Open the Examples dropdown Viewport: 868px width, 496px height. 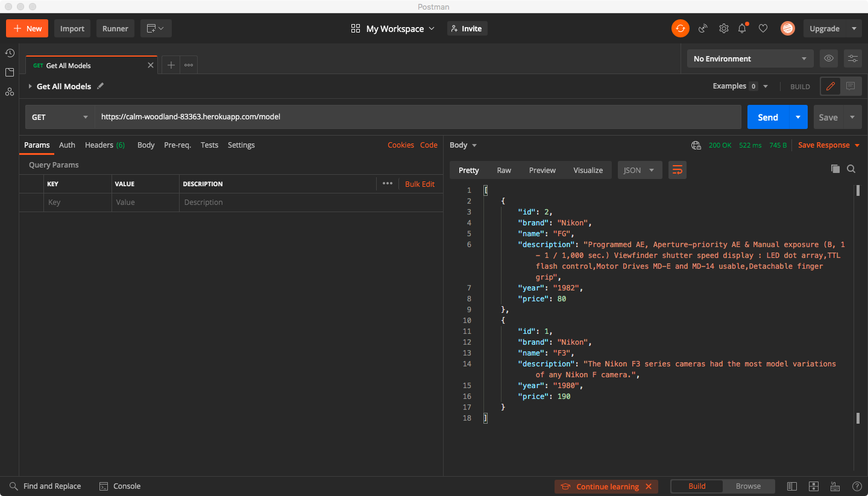point(740,86)
